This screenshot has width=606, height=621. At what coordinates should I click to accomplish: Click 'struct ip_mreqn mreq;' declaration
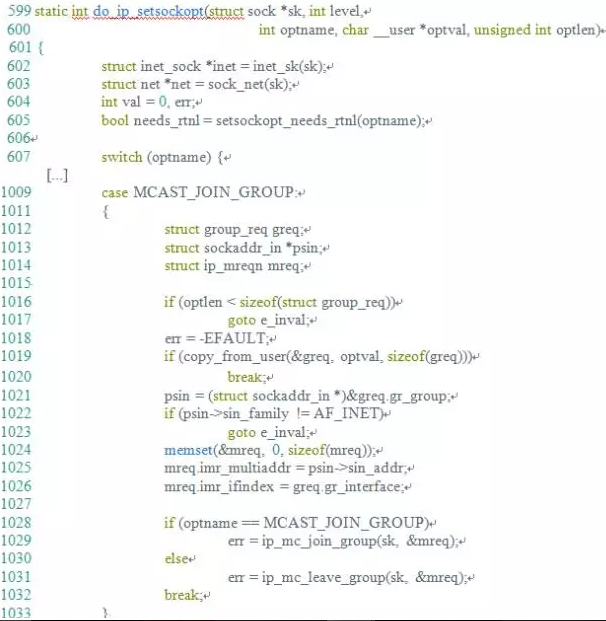click(234, 265)
